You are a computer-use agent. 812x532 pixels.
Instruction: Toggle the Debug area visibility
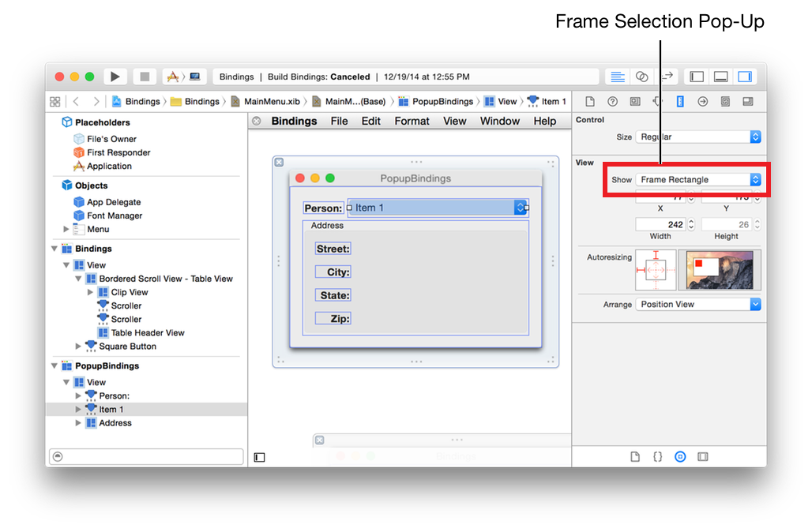[x=720, y=77]
